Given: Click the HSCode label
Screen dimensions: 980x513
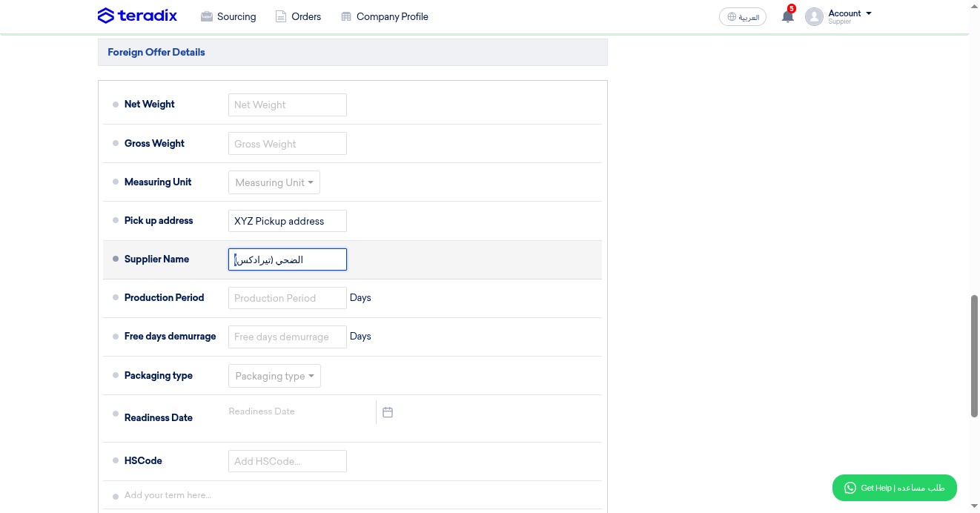Looking at the screenshot, I should coord(143,460).
